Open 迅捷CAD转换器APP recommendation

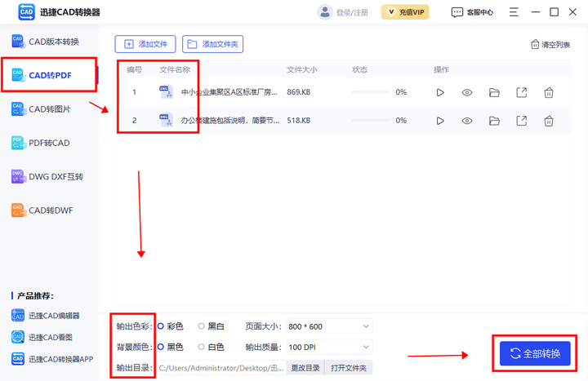(x=52, y=359)
